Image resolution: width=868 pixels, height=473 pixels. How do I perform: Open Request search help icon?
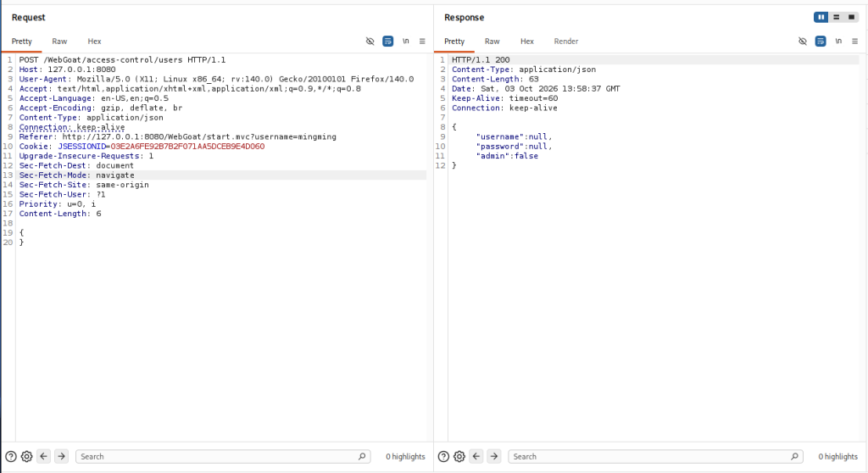(x=10, y=456)
